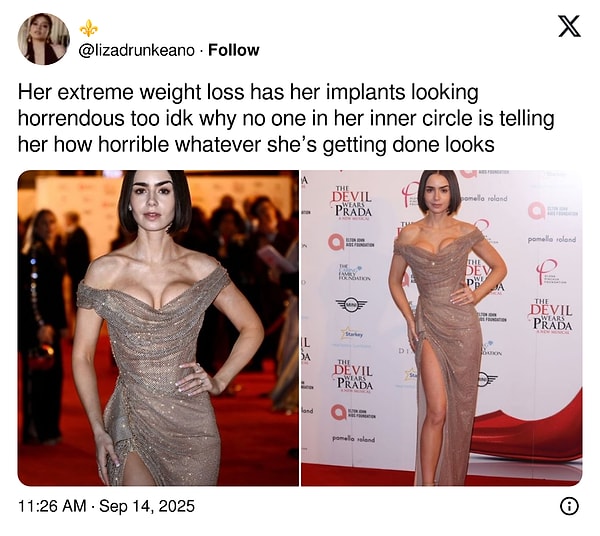
Task: Click the hand on hip in left photo
Action: pos(195,378)
